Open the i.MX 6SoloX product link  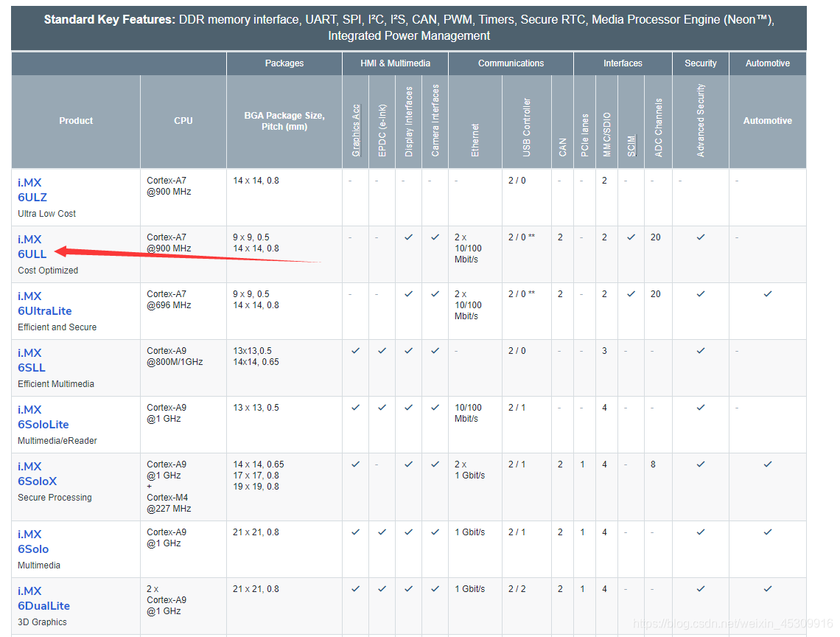37,473
